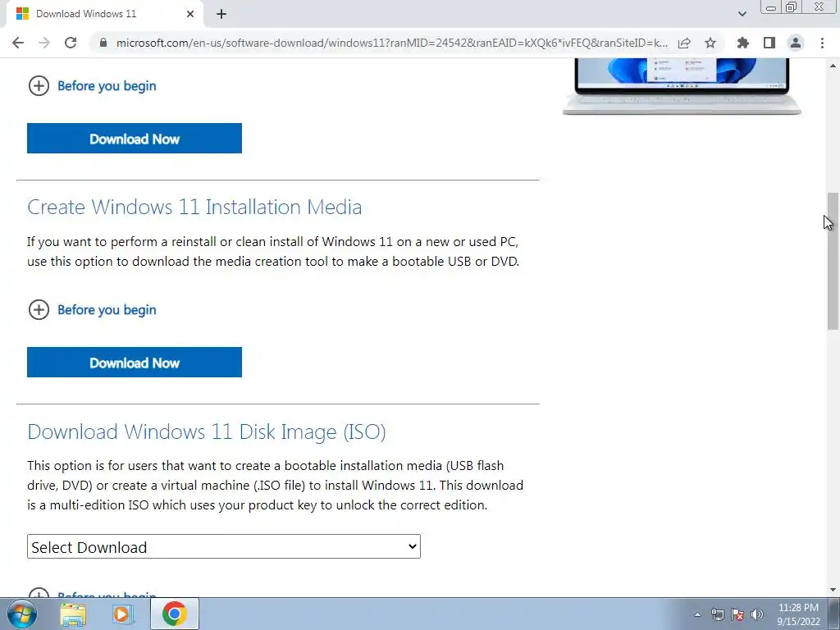Open the tab search chevron

pos(742,14)
